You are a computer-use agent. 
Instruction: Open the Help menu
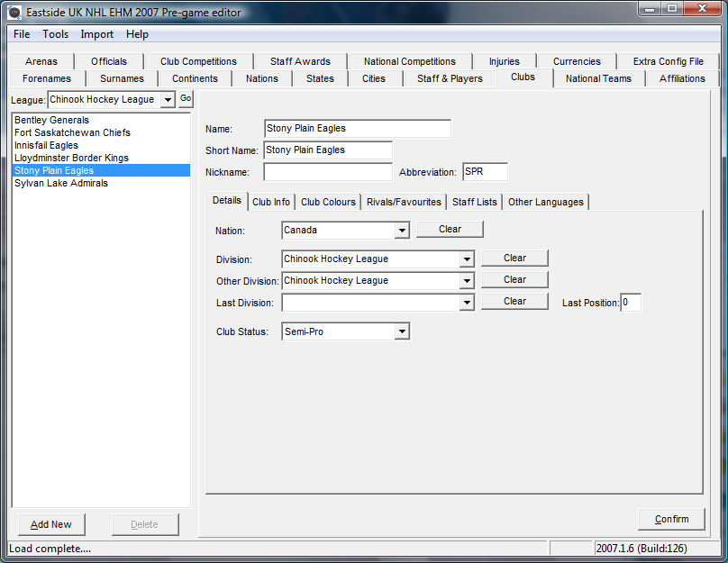pos(138,34)
